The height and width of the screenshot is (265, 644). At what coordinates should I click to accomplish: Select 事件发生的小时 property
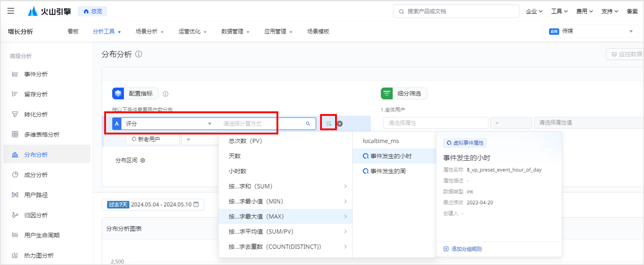[x=395, y=156]
